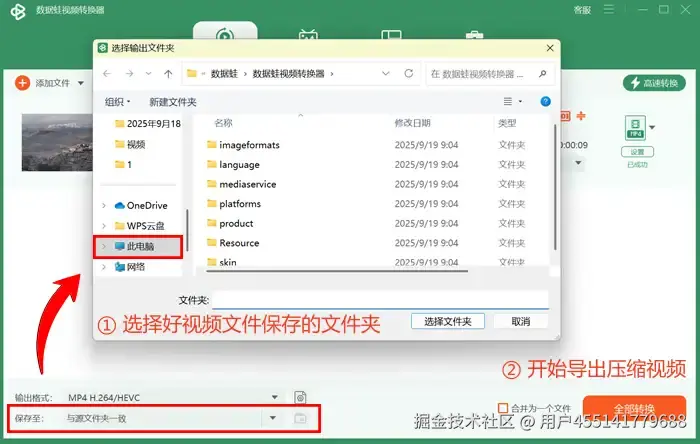Click 取消 button in dialog

pyautogui.click(x=521, y=322)
